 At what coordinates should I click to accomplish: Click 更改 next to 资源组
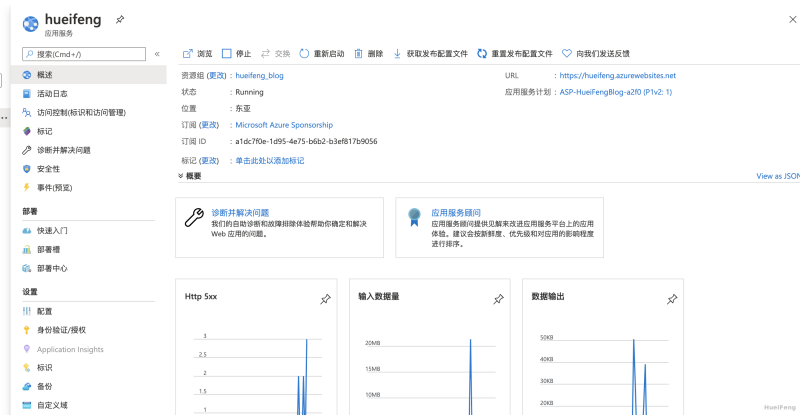coord(216,76)
